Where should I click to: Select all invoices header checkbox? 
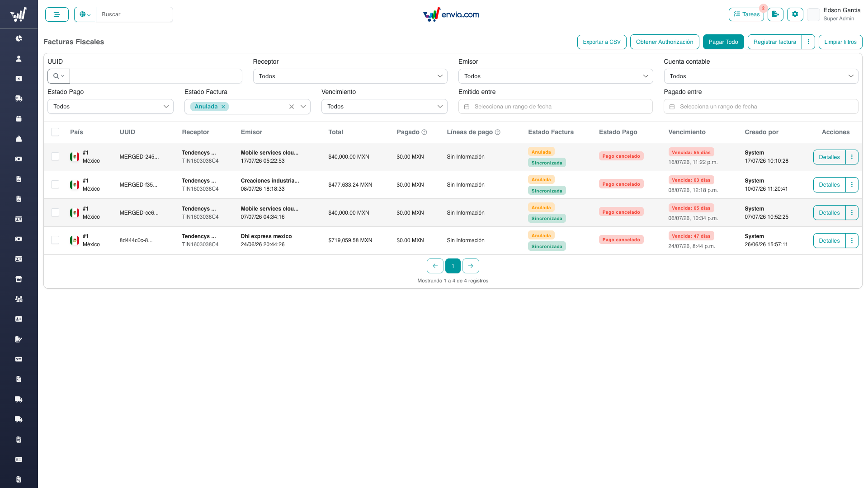point(55,132)
